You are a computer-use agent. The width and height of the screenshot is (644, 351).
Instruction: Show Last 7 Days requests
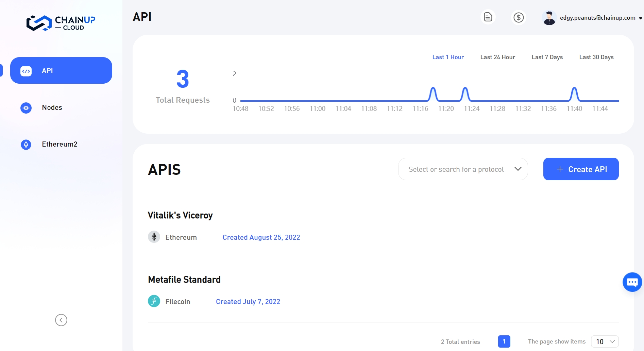(x=547, y=57)
